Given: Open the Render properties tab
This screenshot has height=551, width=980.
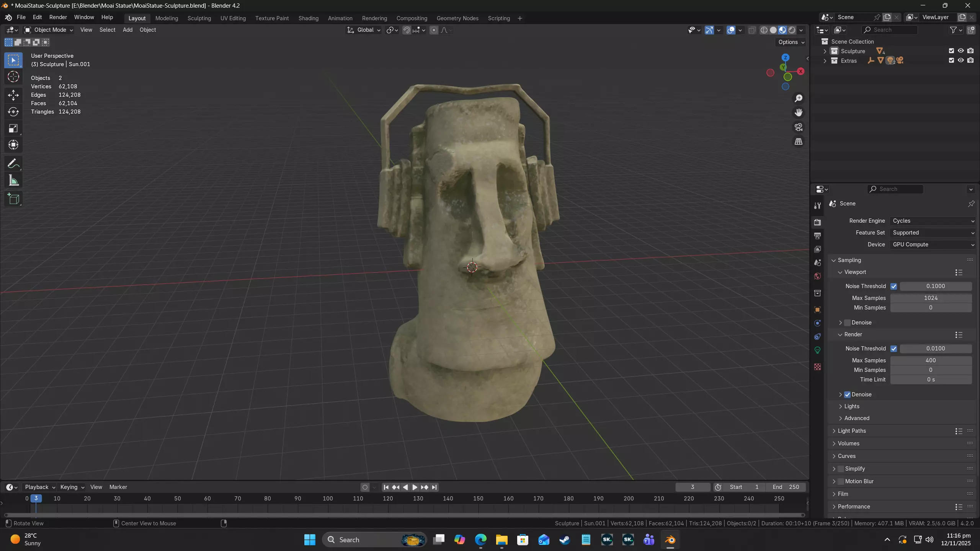Looking at the screenshot, I should (817, 222).
